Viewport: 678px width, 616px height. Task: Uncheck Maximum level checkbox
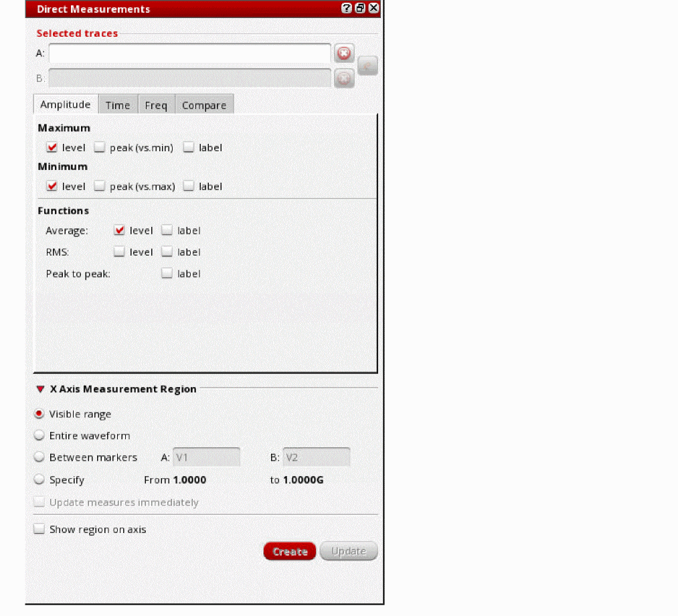coord(52,147)
